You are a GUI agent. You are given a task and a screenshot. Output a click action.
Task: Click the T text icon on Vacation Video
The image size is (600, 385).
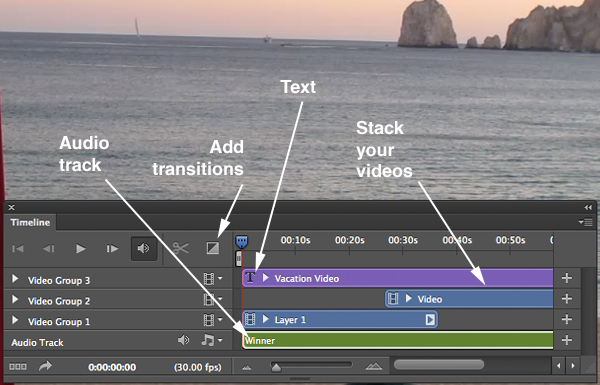(x=250, y=277)
